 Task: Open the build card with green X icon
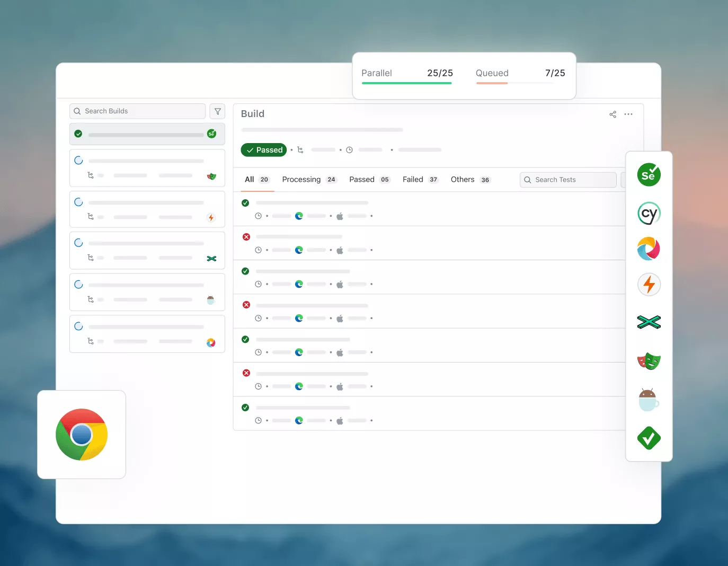tap(147, 251)
